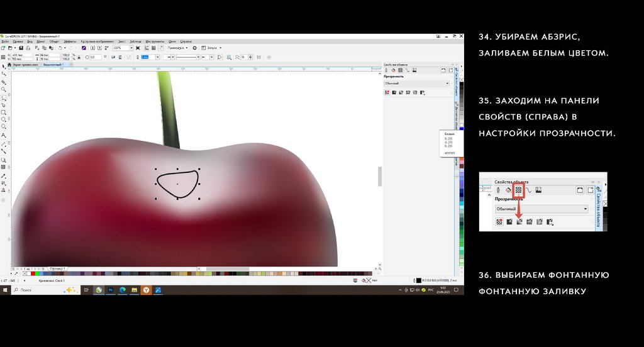Image resolution: width=644 pixels, height=347 pixels.
Task: Open File Explorer from the taskbar
Action: tap(135, 290)
